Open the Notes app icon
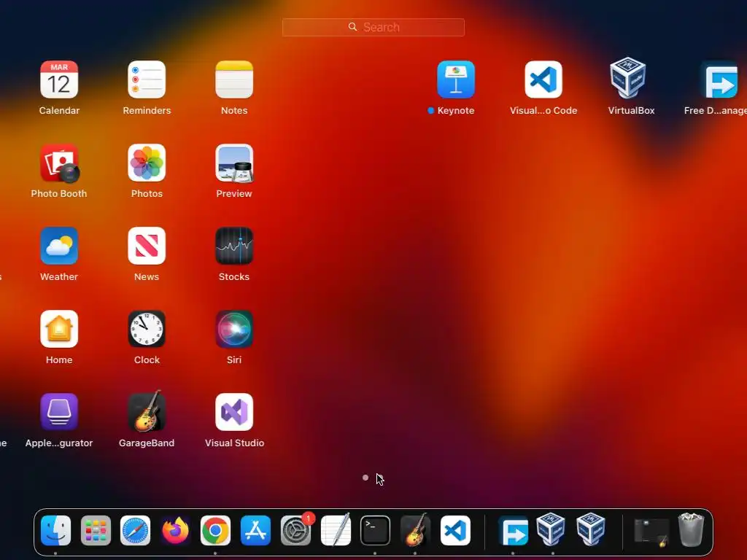The image size is (747, 560). [x=234, y=79]
